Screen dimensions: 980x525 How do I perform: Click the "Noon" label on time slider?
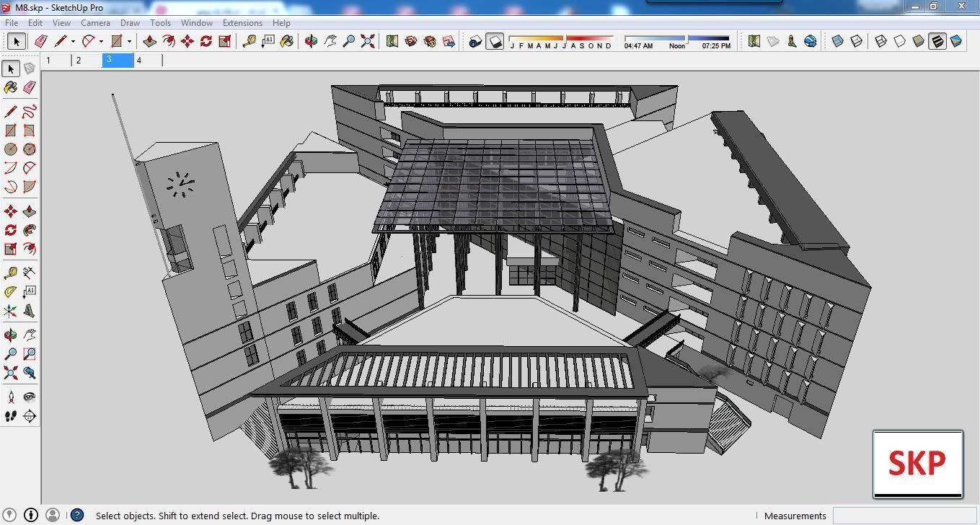(x=677, y=46)
